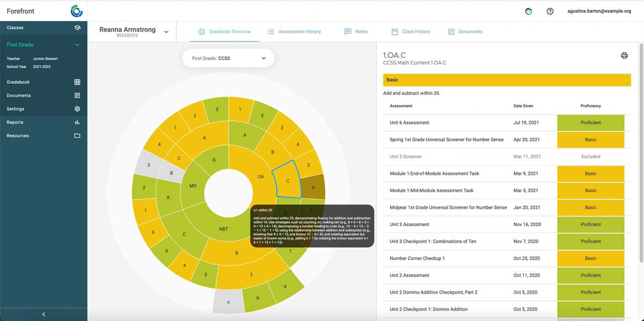Screen dimensions: 644x321
Task: Click the Documents tab page icon
Action: point(451,32)
